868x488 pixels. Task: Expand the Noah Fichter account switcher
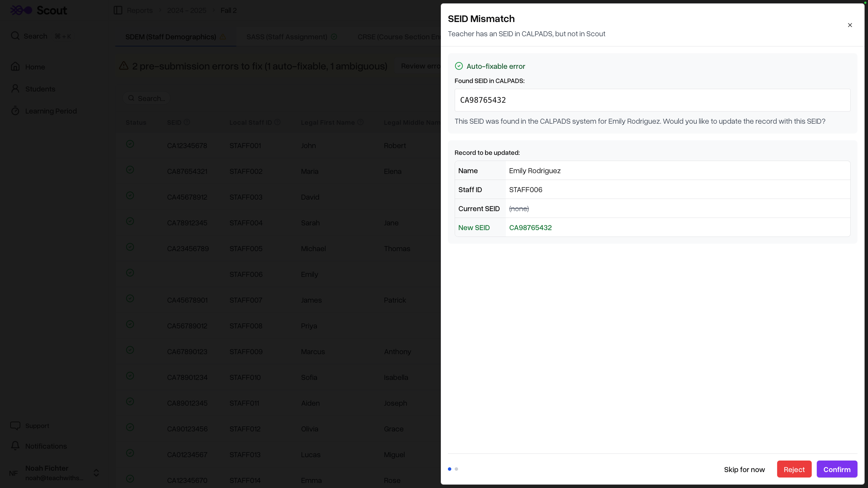(96, 473)
